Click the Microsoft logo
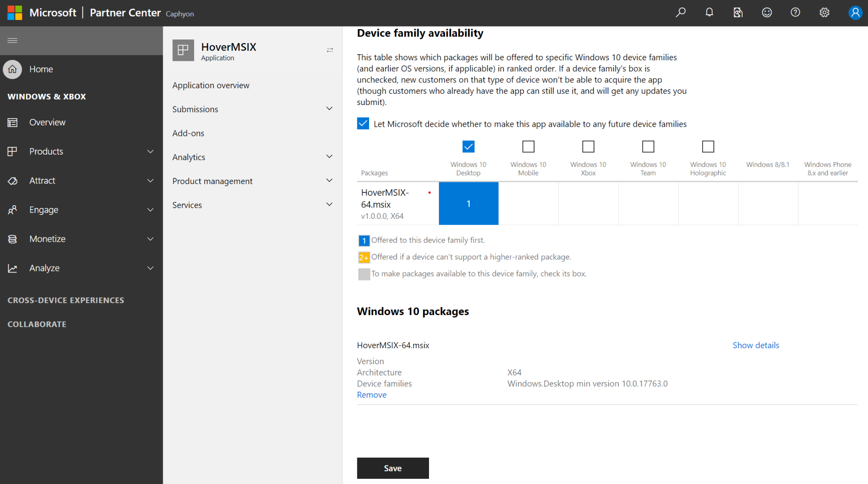 point(15,13)
